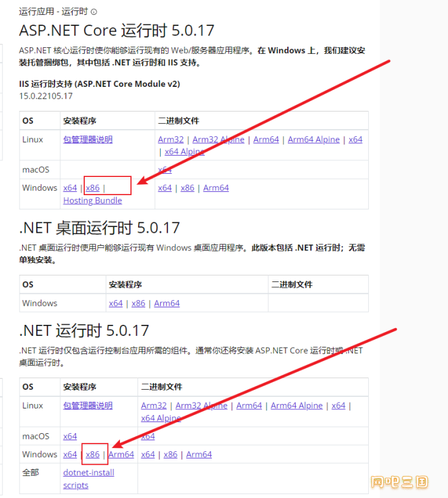Download .NET 桌面运行时 Windows Arm64 installer
Viewport: 448px width, 498px height.
point(167,303)
